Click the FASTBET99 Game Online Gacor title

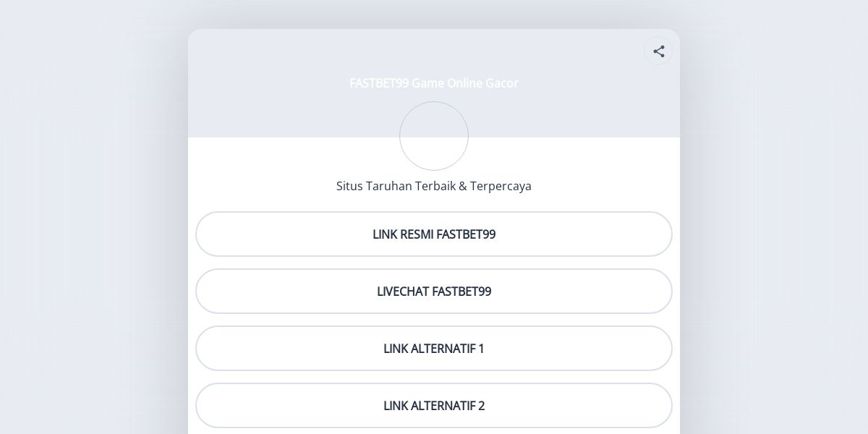(434, 83)
